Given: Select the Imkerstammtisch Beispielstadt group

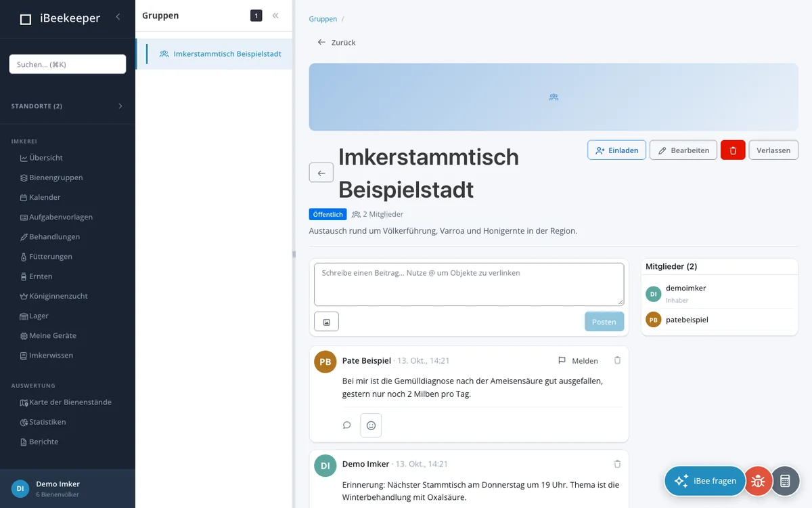Looking at the screenshot, I should pos(215,54).
